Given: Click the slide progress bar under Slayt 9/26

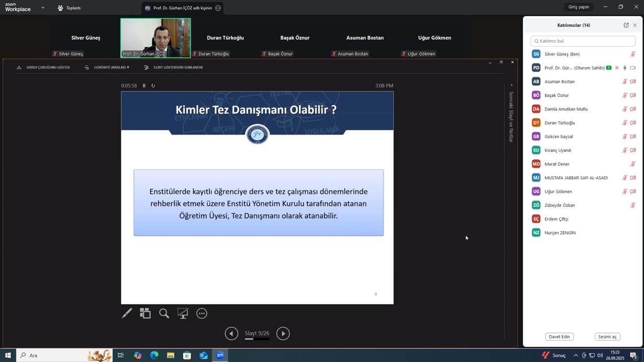Looking at the screenshot, I should coord(257,339).
